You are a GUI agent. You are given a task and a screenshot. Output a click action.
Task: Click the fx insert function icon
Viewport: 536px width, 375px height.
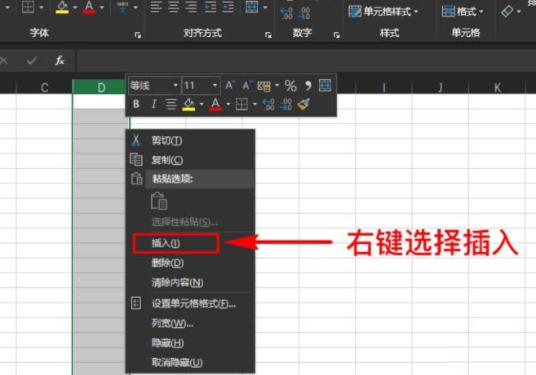(x=59, y=61)
